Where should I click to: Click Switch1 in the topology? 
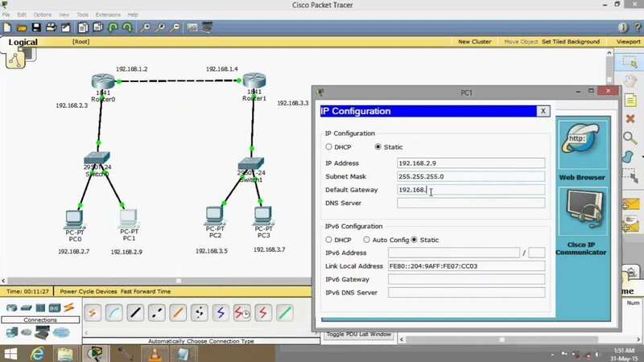[x=251, y=164]
